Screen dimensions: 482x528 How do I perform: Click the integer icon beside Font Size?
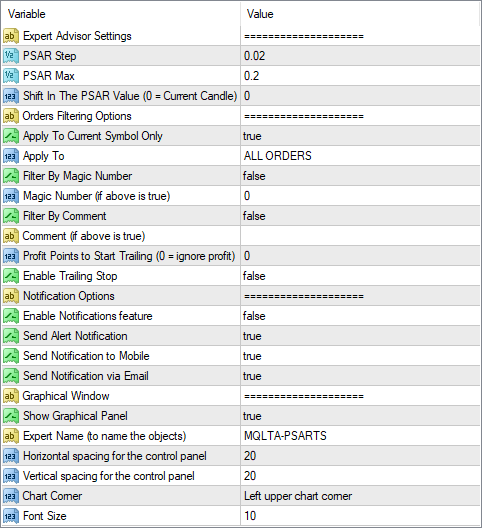(x=11, y=516)
